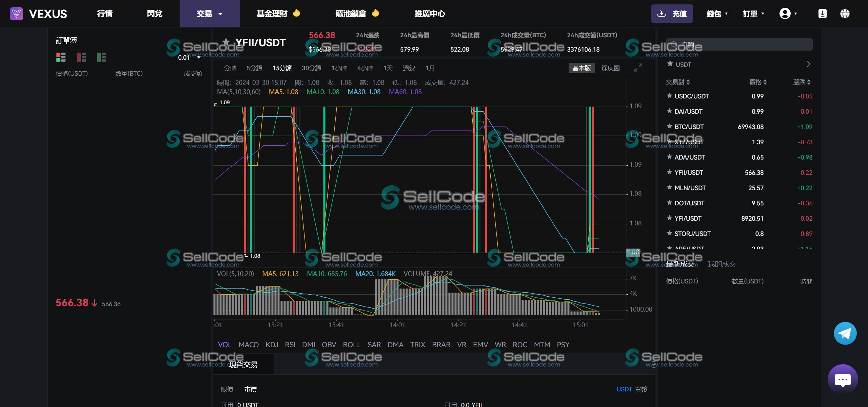Go to 行情 page
Screen dimensions: 868x407
pyautogui.click(x=105, y=14)
